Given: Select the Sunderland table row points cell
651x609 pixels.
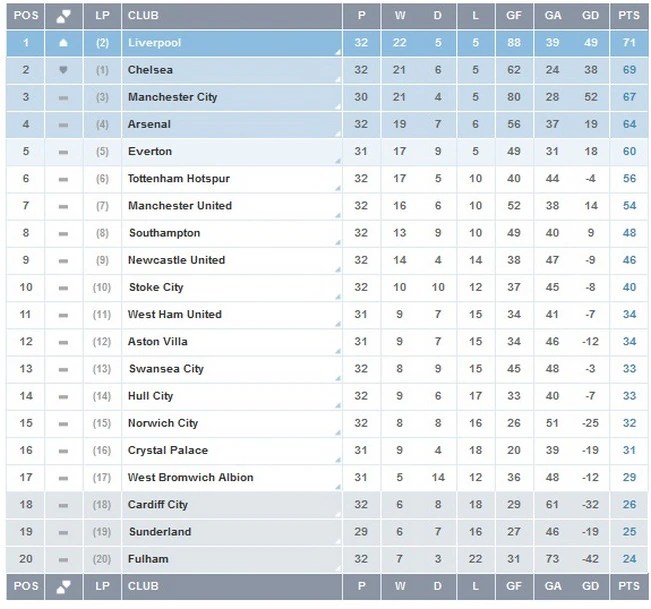Looking at the screenshot, I should tap(629, 532).
